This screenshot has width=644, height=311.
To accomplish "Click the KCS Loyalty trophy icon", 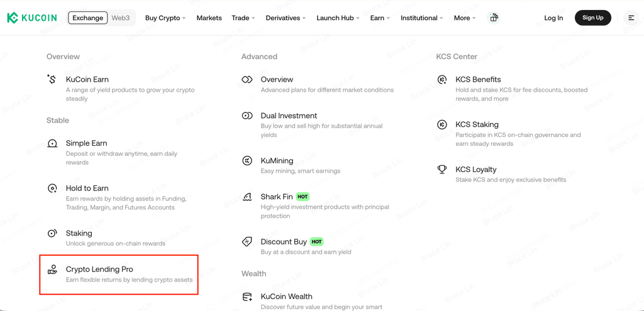I will pyautogui.click(x=442, y=170).
